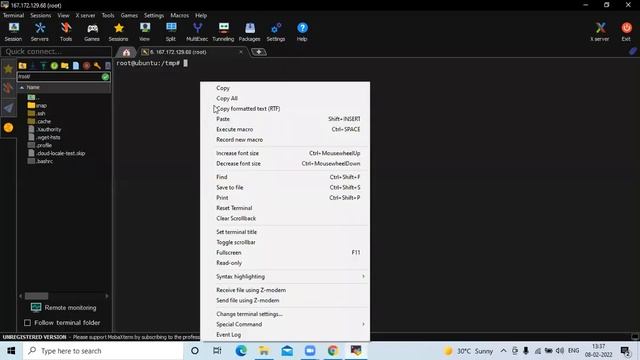
Task: Open the Session toolbar button
Action: [x=13, y=32]
